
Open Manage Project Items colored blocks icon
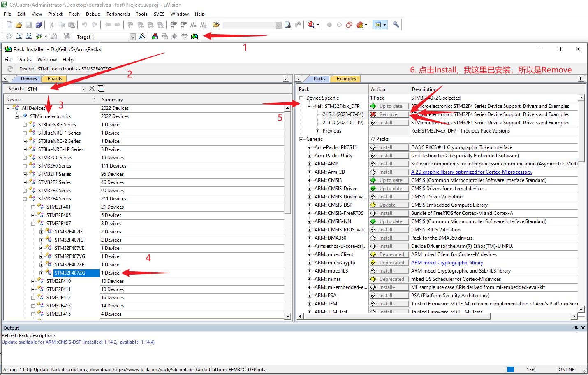pos(155,36)
